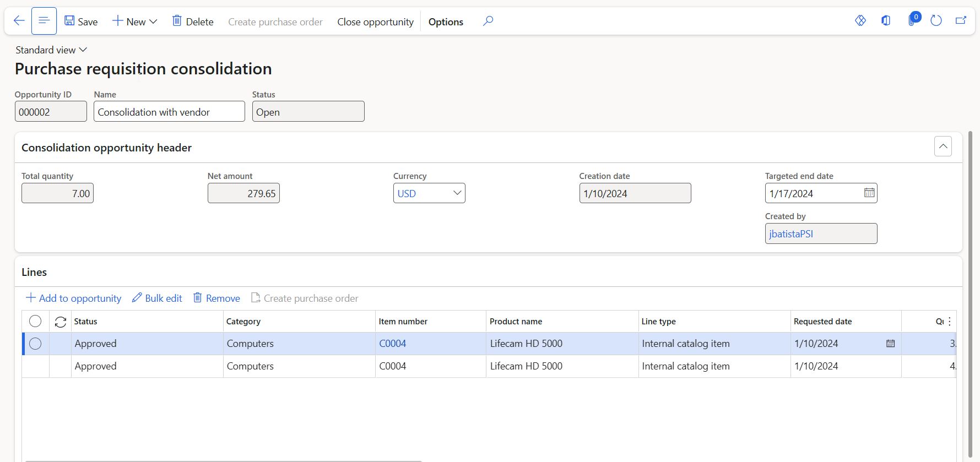This screenshot has width=980, height=462.
Task: Open form in new window icon
Action: tap(961, 21)
